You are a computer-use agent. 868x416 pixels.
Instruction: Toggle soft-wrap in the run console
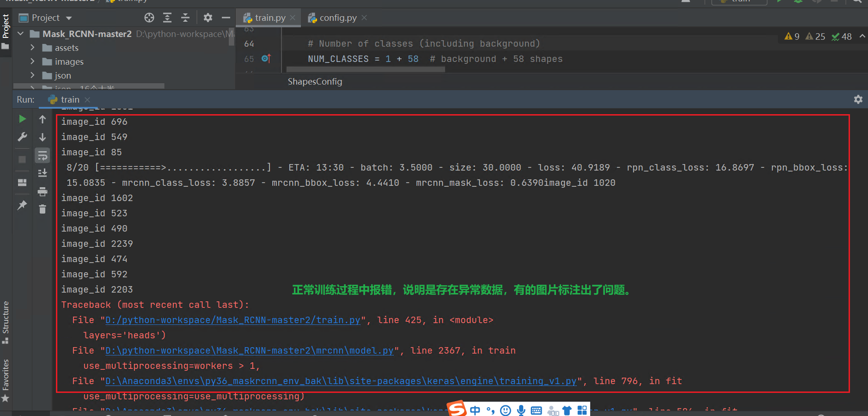click(x=42, y=156)
